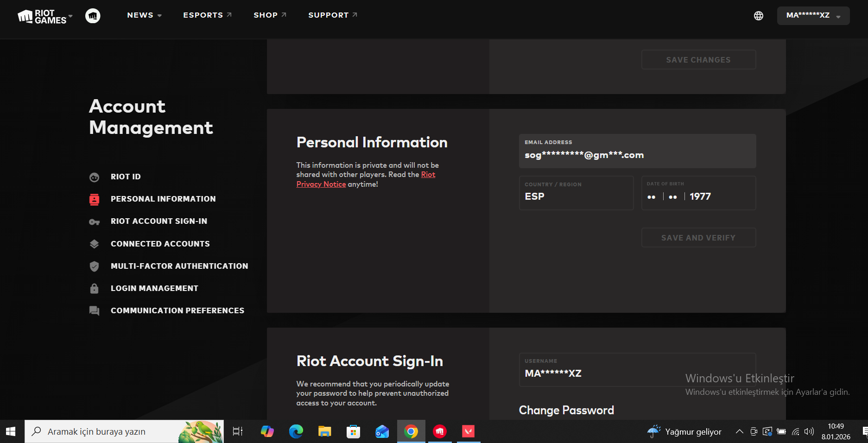Click the Country / Region field

576,193
